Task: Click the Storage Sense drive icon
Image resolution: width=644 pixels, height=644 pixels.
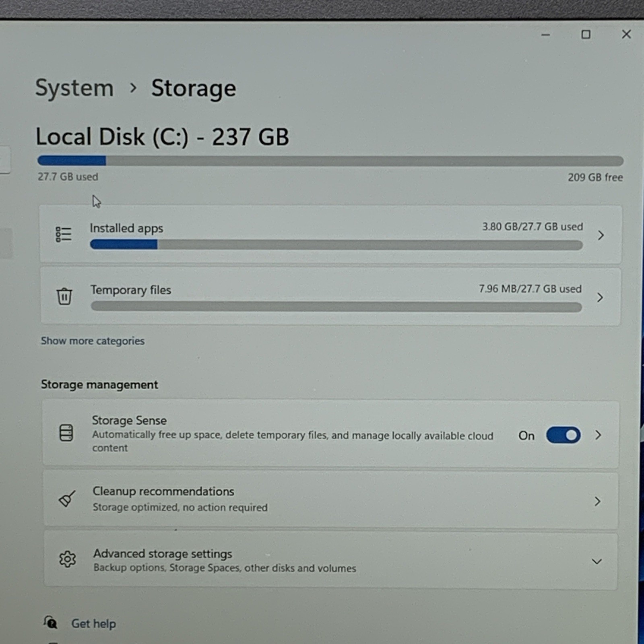Action: coord(66,433)
